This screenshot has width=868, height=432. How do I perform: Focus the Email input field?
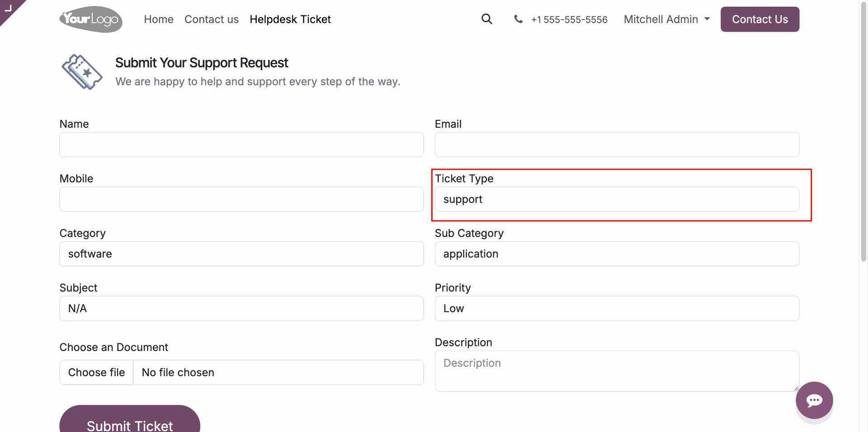click(617, 145)
